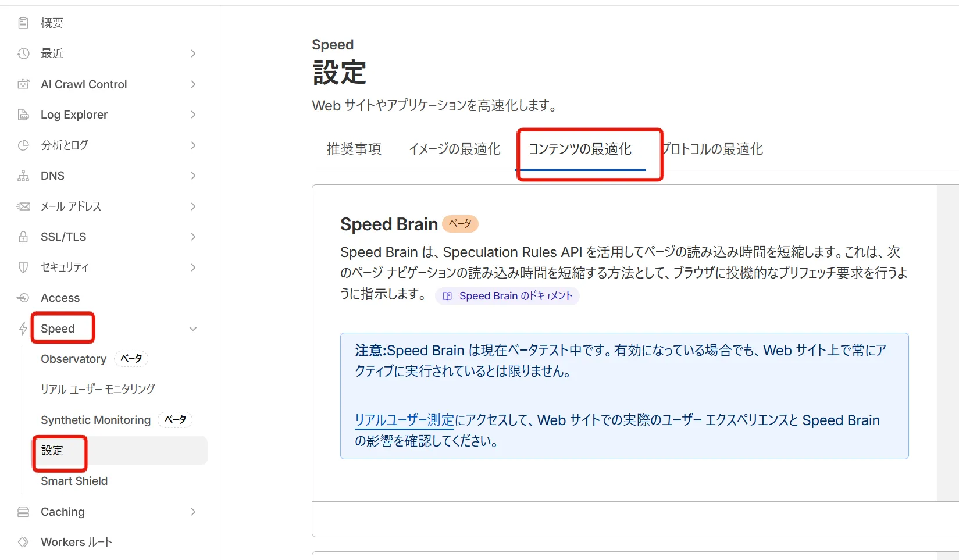
Task: Expand the Caching menu chevron
Action: [x=193, y=512]
